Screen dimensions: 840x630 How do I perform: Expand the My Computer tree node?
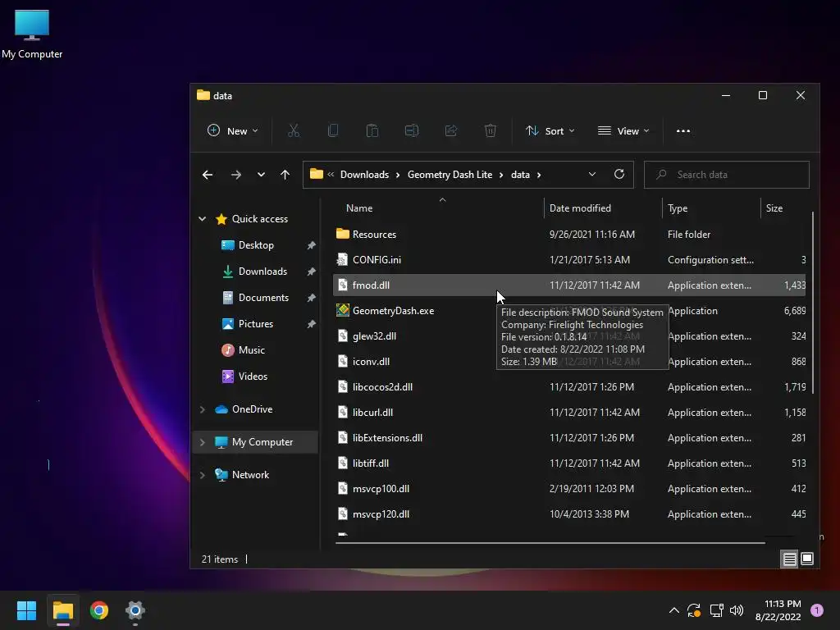coord(203,442)
